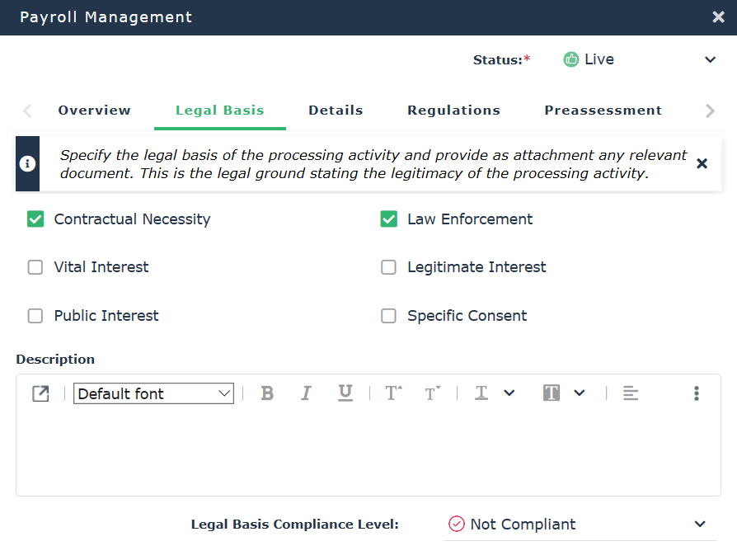Dismiss the legal basis info banner
The width and height of the screenshot is (737, 560).
702,163
